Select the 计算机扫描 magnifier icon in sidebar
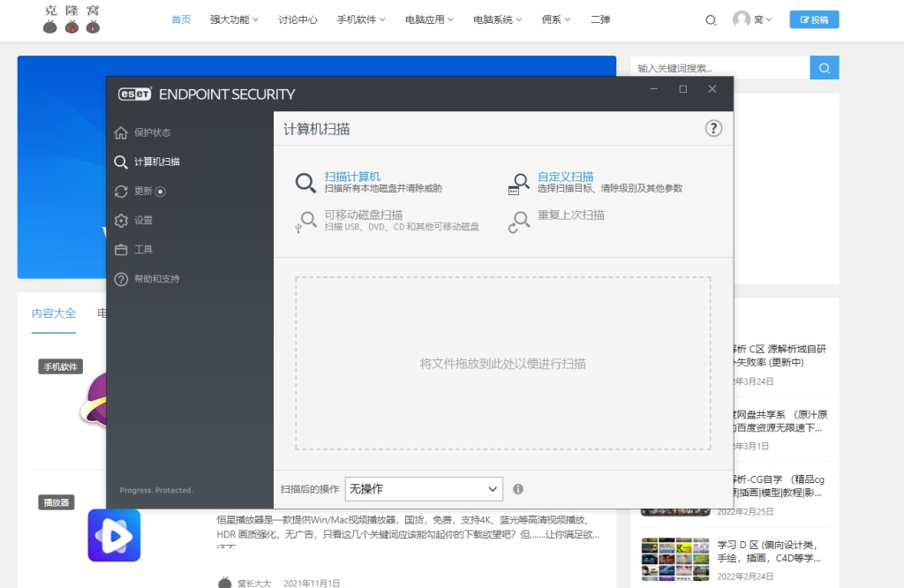Image resolution: width=904 pixels, height=588 pixels. coord(120,162)
